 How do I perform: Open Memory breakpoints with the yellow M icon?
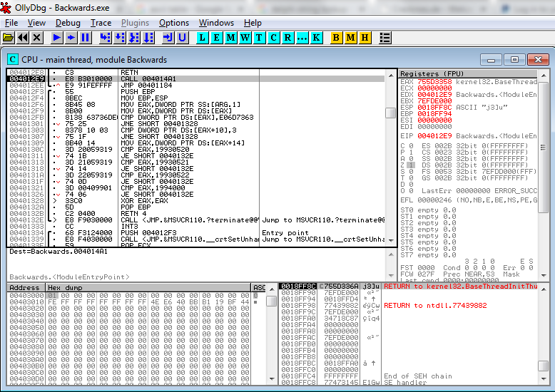click(x=350, y=37)
